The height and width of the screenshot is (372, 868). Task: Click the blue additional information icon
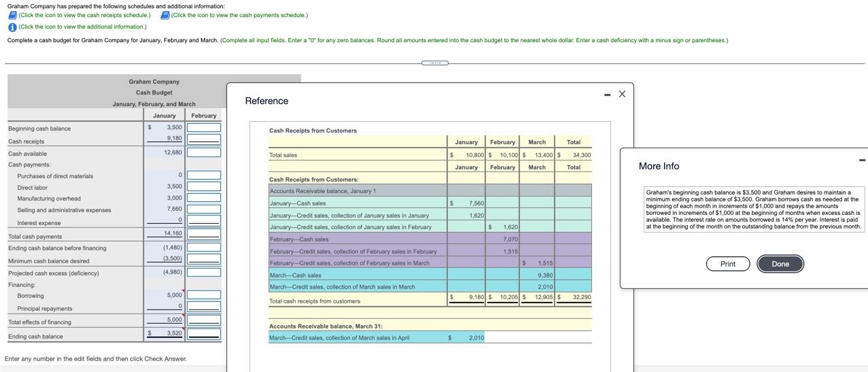pos(12,27)
